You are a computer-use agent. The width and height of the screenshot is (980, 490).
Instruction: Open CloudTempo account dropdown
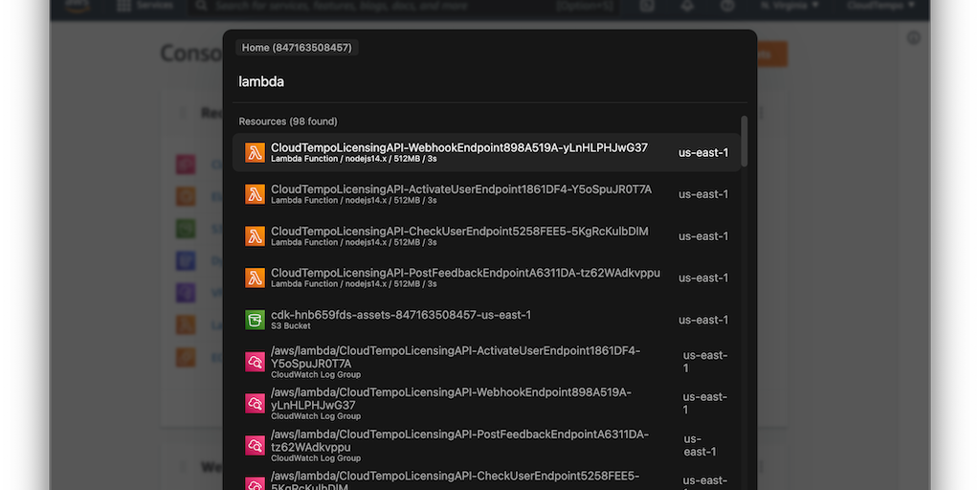880,6
